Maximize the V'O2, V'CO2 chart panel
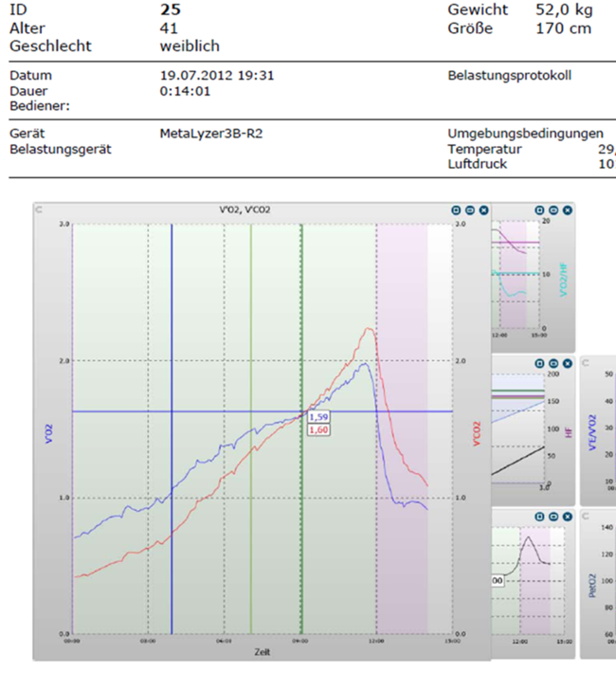 point(456,209)
